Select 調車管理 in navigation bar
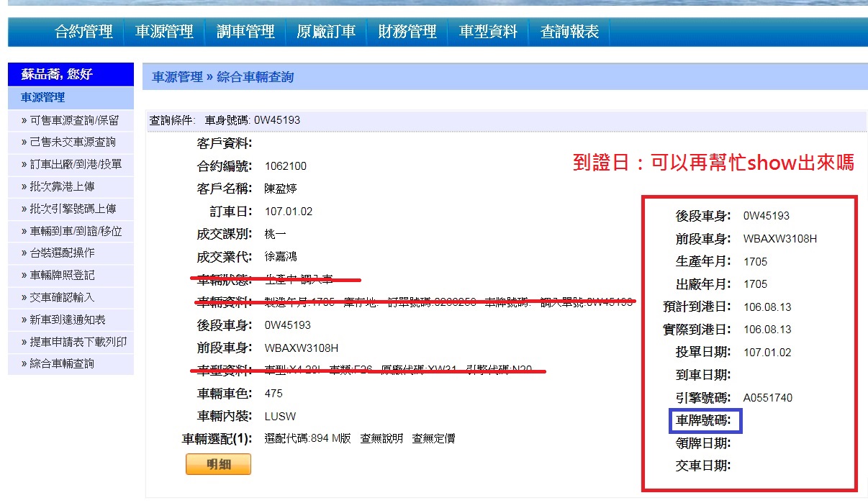This screenshot has height=503, width=868. click(245, 32)
